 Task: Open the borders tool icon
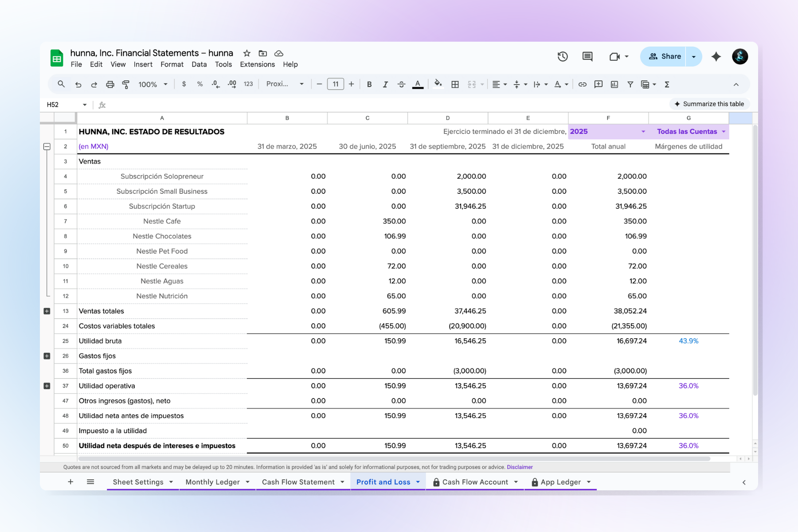click(455, 84)
